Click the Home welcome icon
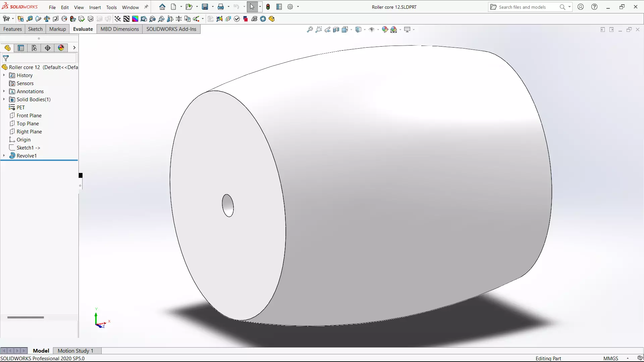644x362 pixels. point(162,7)
